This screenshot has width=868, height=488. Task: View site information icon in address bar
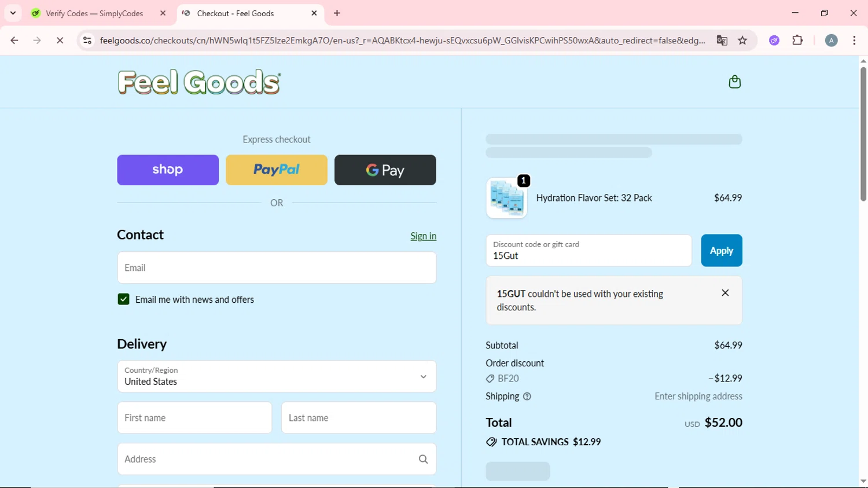pos(87,41)
